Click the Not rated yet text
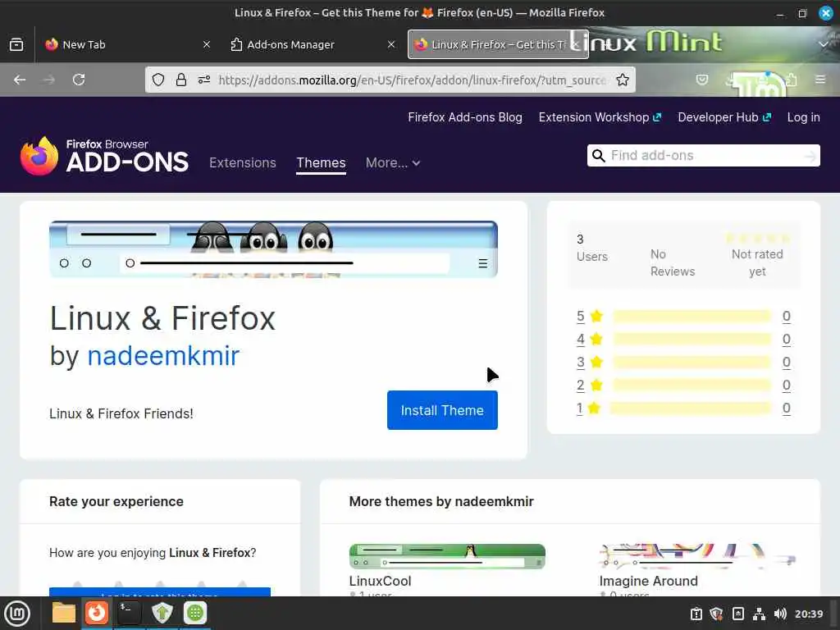Screen dimensions: 840x630 (x=757, y=263)
